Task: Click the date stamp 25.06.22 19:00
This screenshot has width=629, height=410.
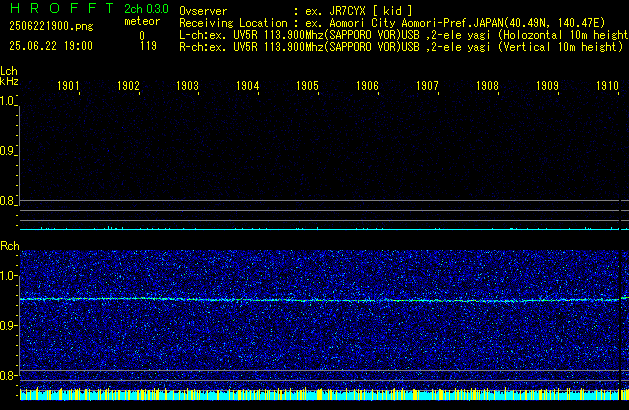Action: tap(51, 46)
